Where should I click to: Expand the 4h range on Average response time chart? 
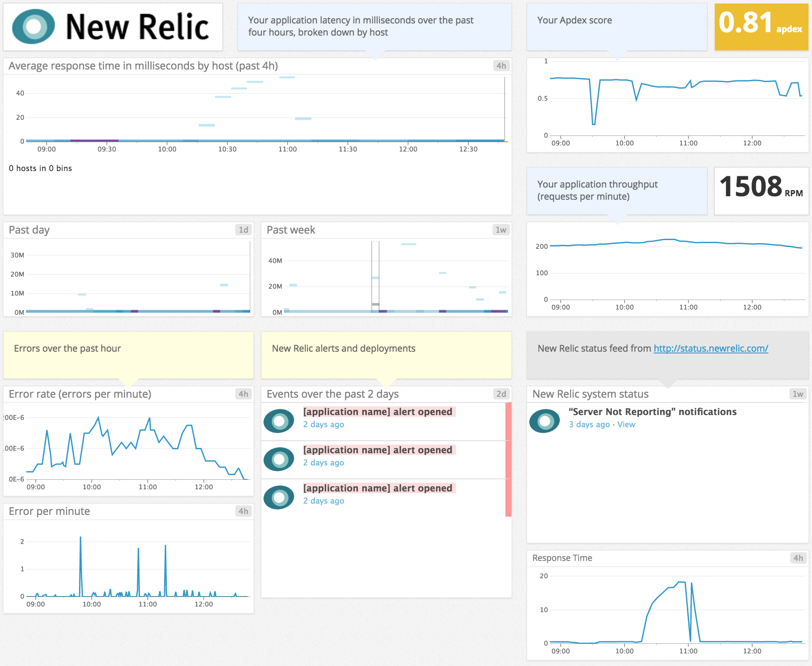(x=501, y=66)
